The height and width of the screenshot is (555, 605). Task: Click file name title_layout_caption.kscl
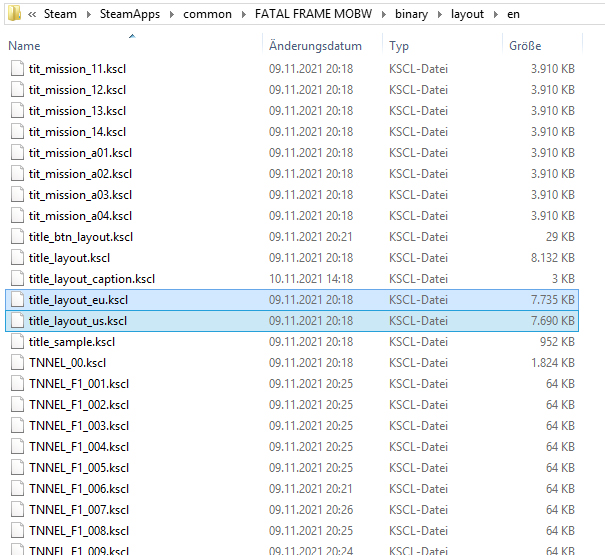pos(92,279)
